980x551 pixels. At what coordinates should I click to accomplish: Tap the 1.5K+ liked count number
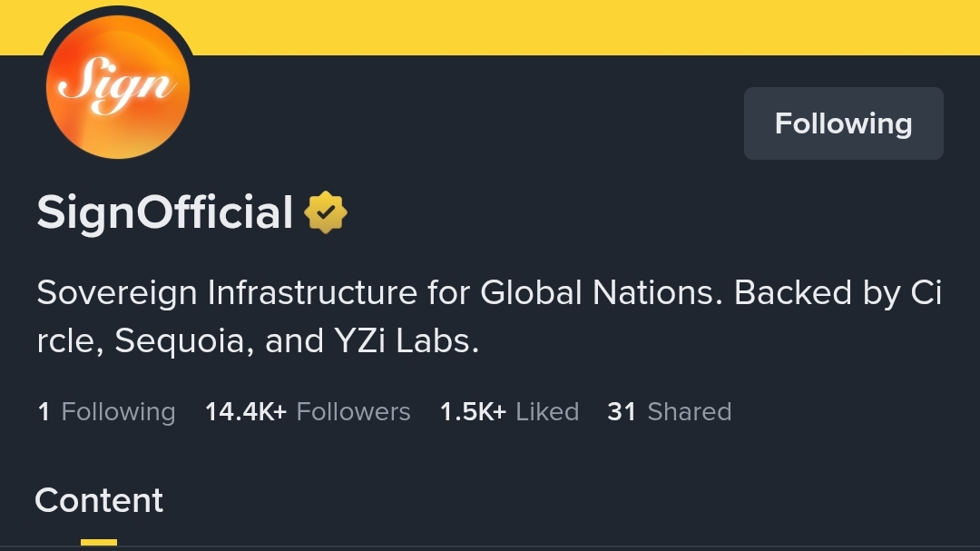coord(473,412)
